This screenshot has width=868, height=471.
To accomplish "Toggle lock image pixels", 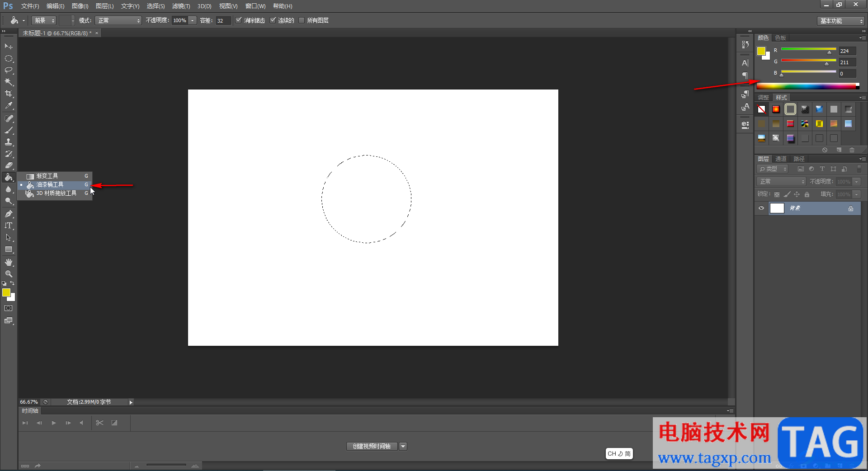I will pos(787,194).
